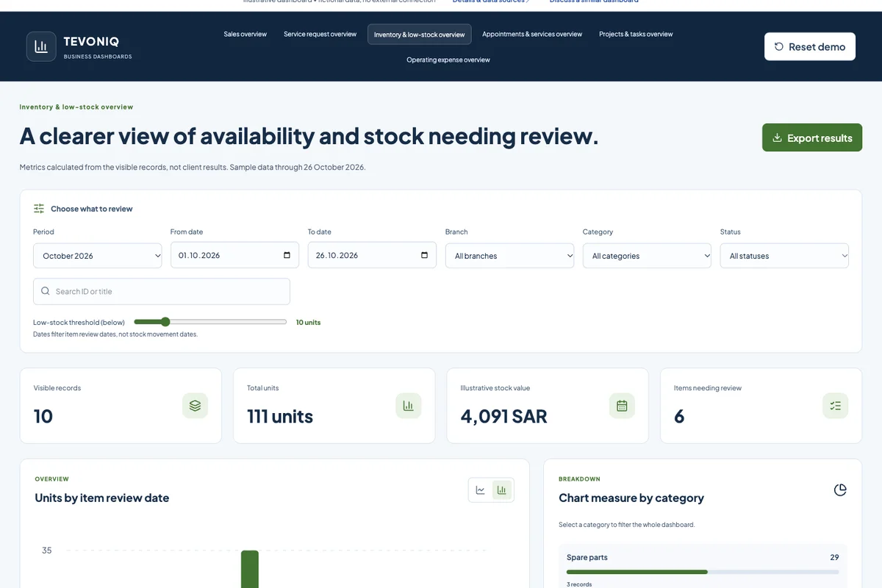This screenshot has width=882, height=588.
Task: Open the calendar picker on the To date field
Action: click(x=424, y=255)
